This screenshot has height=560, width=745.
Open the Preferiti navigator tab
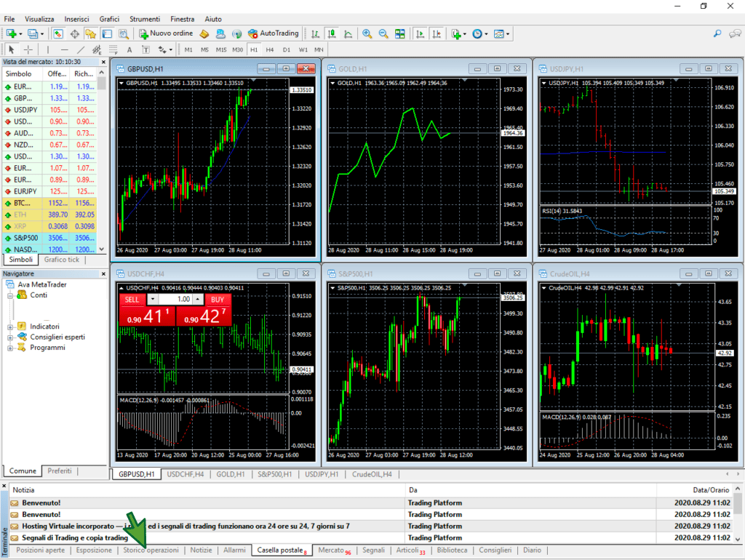60,471
